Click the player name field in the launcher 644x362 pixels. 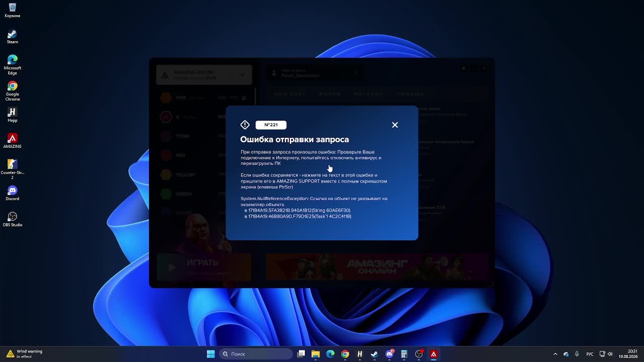point(314,73)
